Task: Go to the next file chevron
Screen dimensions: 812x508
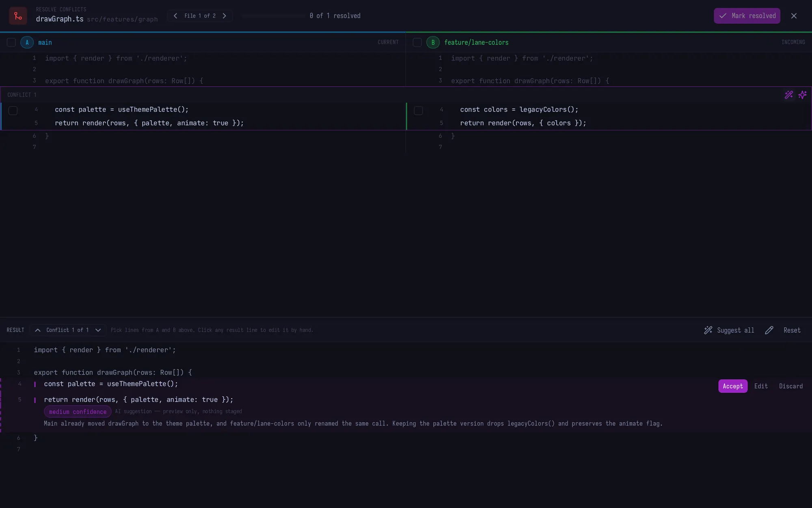Action: click(224, 16)
